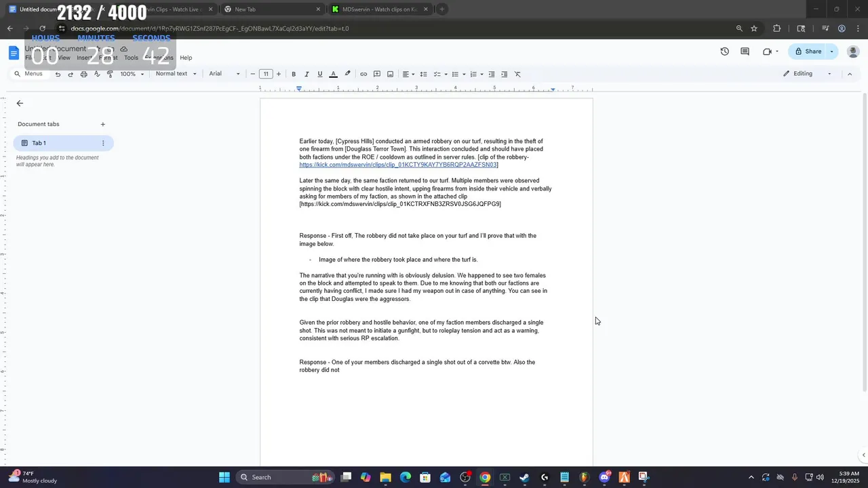Viewport: 868px width, 488px height.
Task: Decrease font size with minus button
Action: point(253,74)
